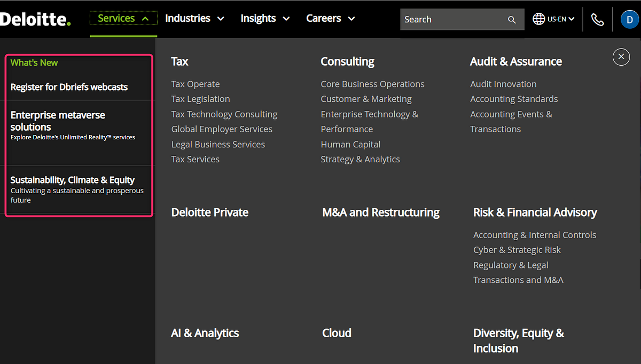Open the user profile avatar D
This screenshot has width=641, height=364.
click(629, 19)
